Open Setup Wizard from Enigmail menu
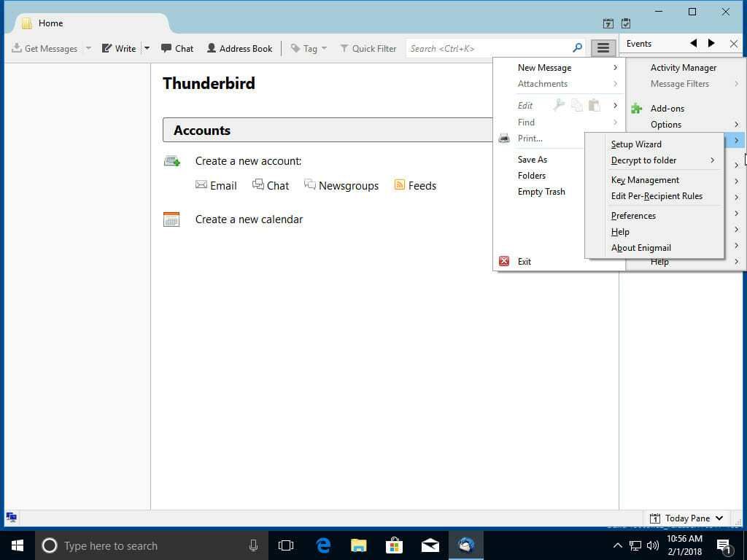Screen dimensions: 747x560 coord(636,144)
